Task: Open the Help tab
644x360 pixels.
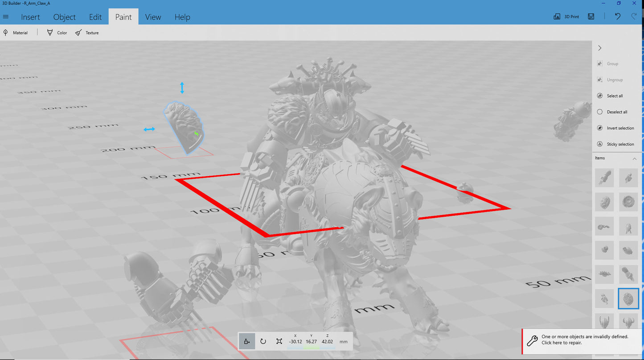Action: (182, 17)
